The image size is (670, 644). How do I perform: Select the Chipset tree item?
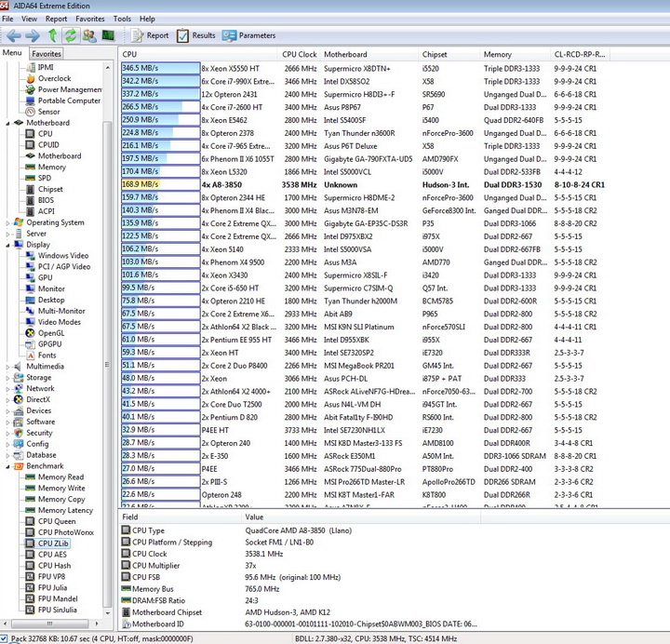coord(45,189)
